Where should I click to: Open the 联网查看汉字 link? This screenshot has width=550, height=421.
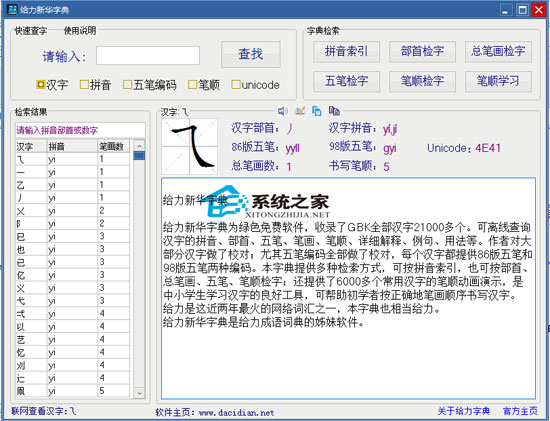(x=43, y=411)
